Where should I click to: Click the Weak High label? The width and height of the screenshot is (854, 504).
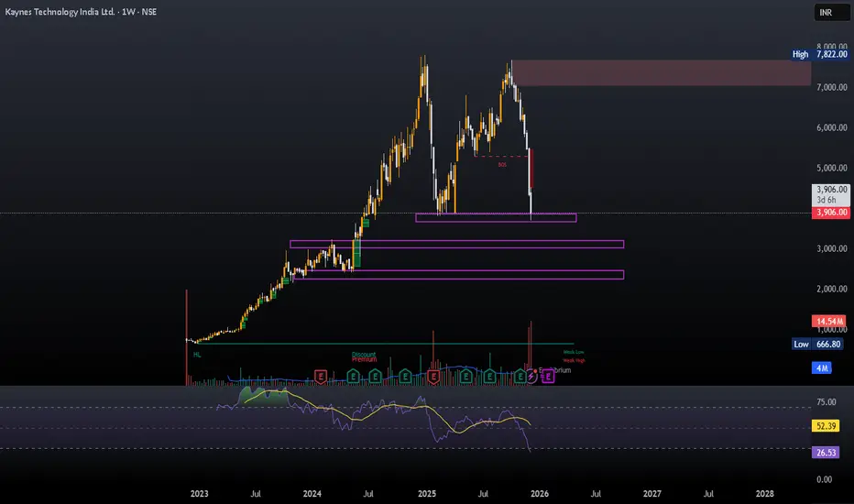(x=574, y=360)
